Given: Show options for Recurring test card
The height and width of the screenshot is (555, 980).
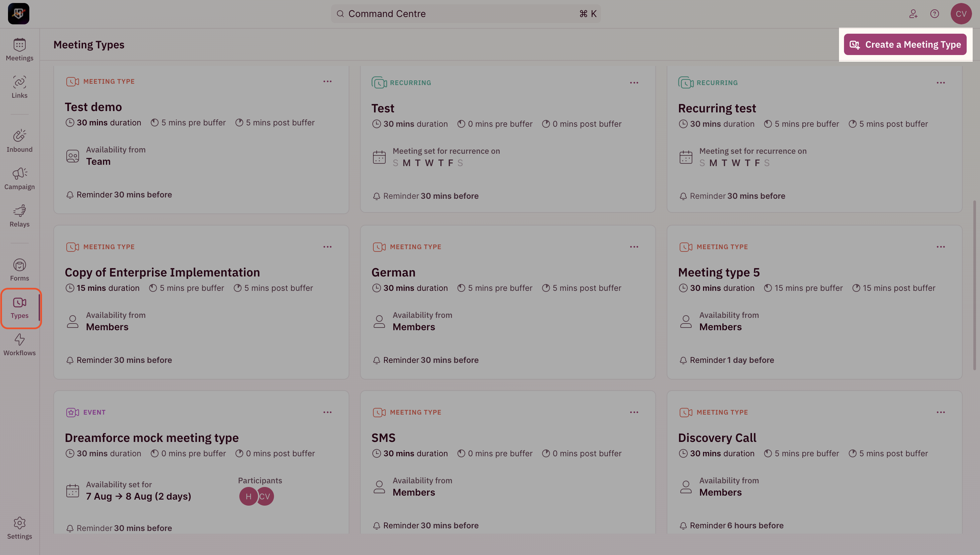Looking at the screenshot, I should (941, 83).
